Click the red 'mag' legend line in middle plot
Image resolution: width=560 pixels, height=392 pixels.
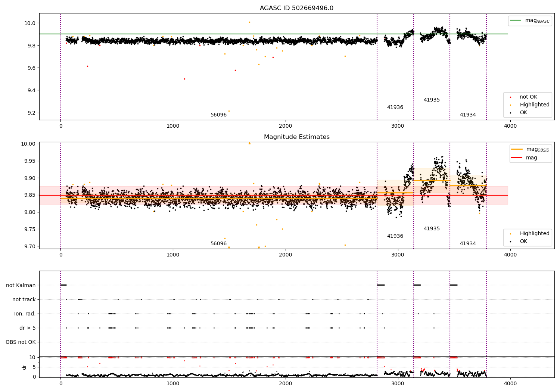517,158
